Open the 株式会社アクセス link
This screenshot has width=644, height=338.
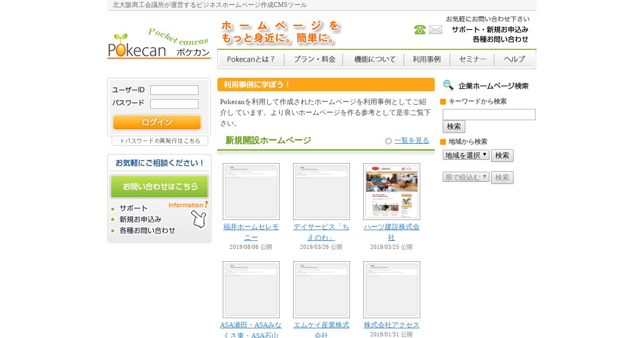pos(392,325)
